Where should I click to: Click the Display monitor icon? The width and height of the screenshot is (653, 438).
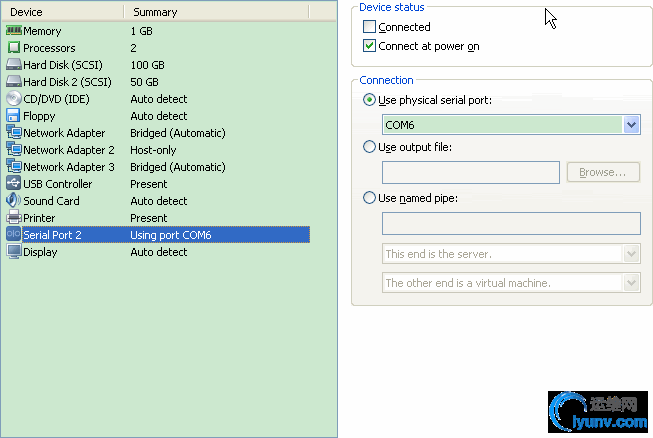click(x=14, y=251)
